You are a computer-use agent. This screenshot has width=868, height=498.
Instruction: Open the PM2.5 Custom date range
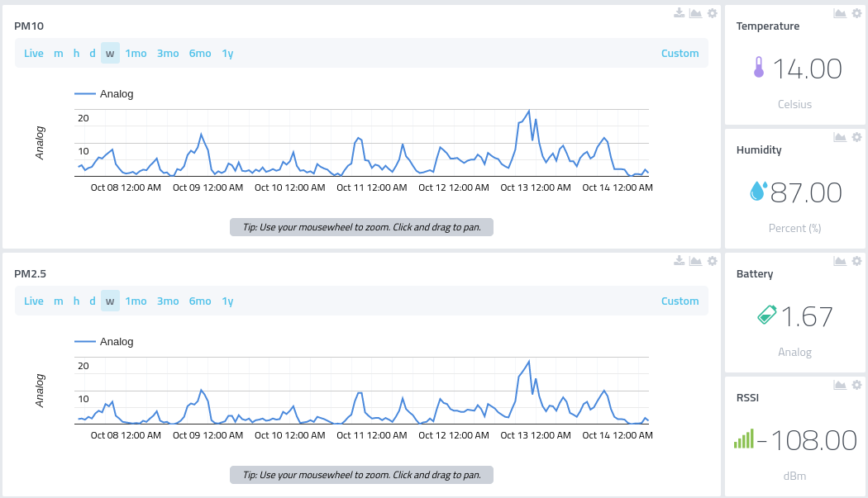point(680,301)
